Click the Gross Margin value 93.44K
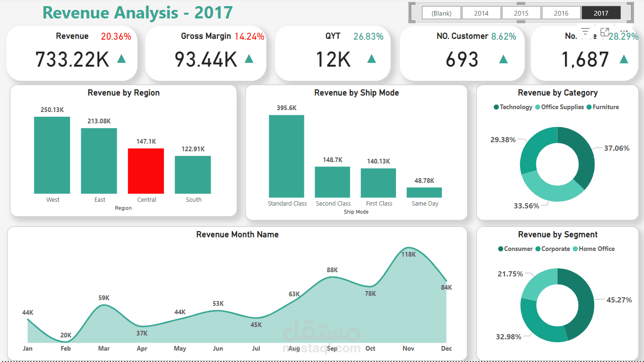The image size is (644, 362). [206, 60]
